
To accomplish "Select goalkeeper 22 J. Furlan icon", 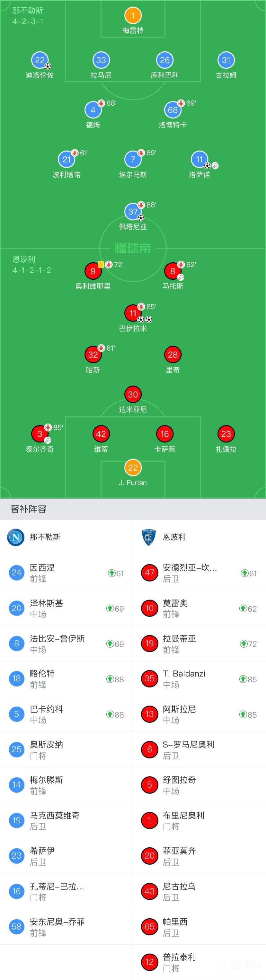I will 133,468.
